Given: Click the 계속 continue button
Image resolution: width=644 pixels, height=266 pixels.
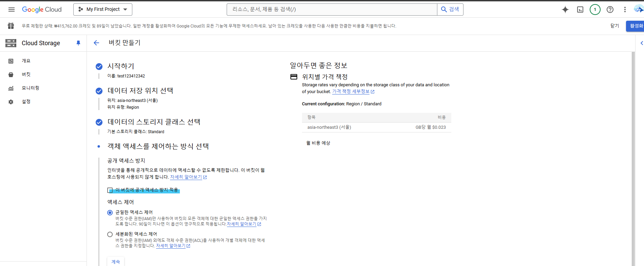Looking at the screenshot, I should click(116, 262).
